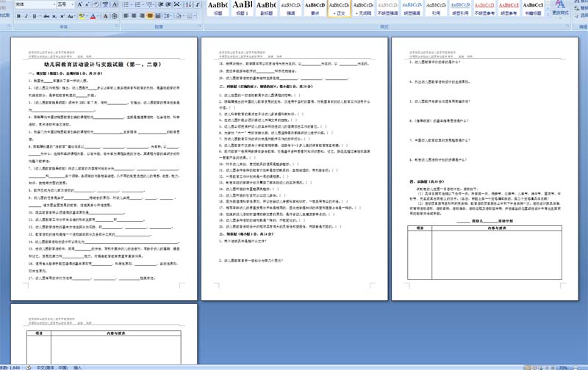The width and height of the screenshot is (588, 370).
Task: Align text to the right
Action: click(142, 15)
